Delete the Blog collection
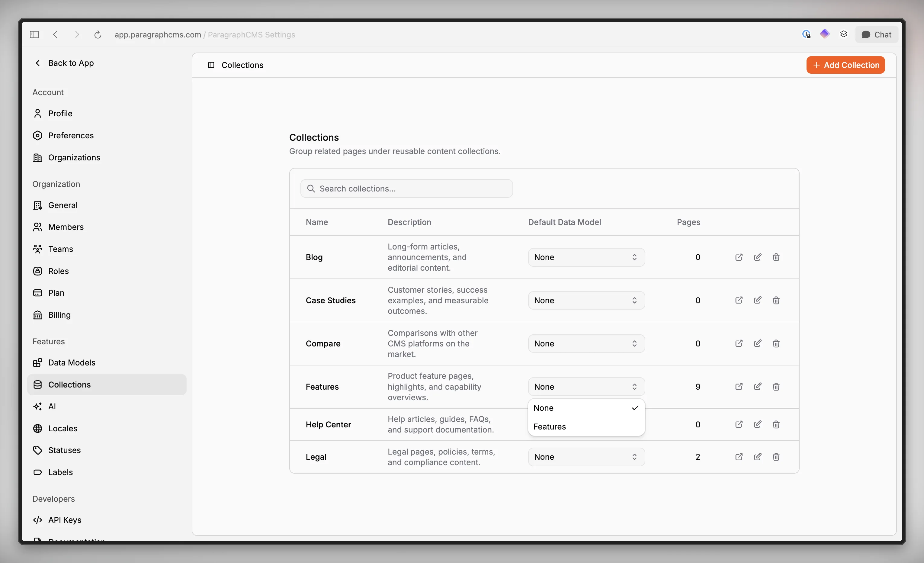 [x=776, y=257]
